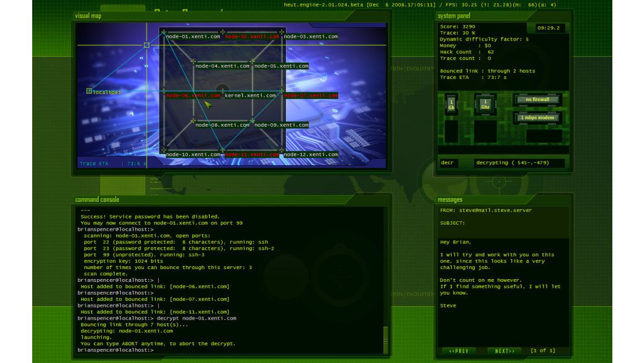Click 'encryption key: 1024 bits' line
Image resolution: width=644 pixels, height=363 pixels.
click(123, 261)
